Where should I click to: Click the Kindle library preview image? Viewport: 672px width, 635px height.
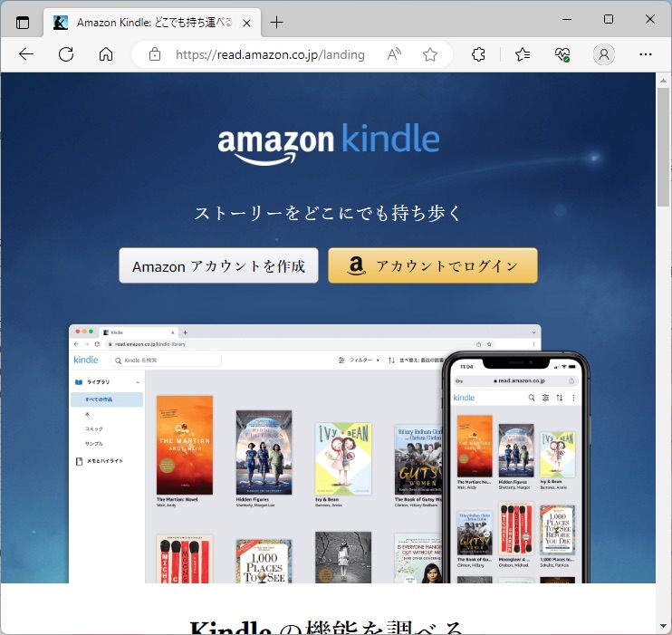point(329,454)
